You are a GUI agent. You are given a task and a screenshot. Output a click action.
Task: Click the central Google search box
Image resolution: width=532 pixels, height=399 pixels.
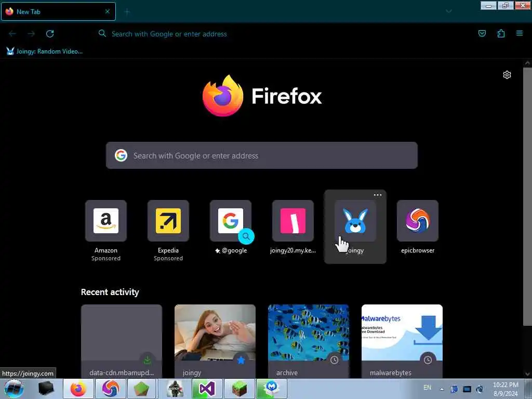[262, 155]
